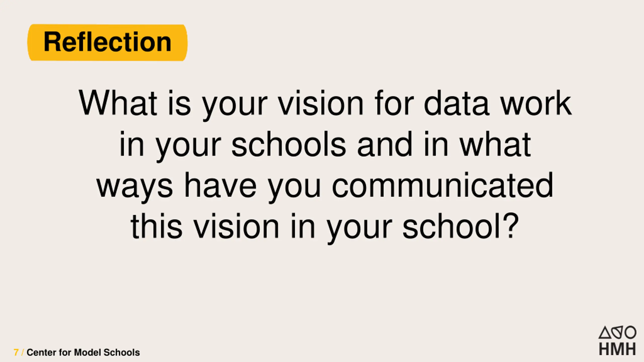Click the circle shape in HMH logo
Viewport: 644px width, 362px height.
(631, 333)
